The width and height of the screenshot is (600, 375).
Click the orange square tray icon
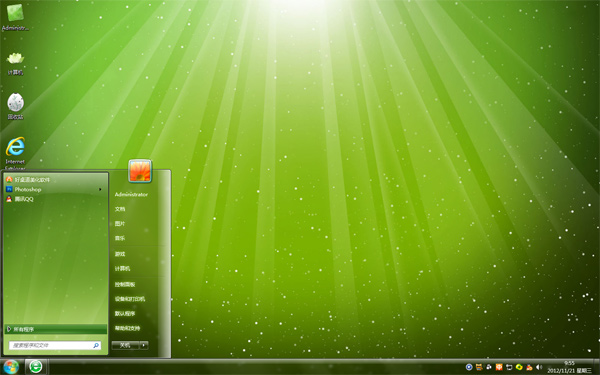pyautogui.click(x=499, y=367)
